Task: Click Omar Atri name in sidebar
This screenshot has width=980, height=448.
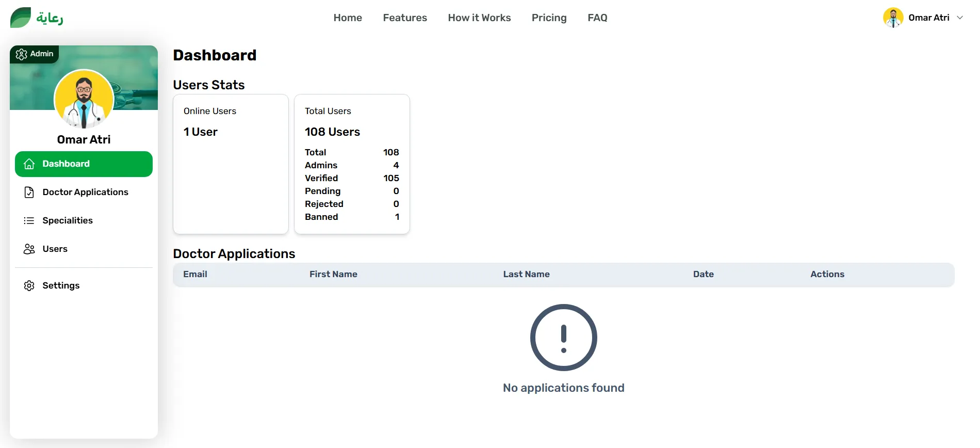Action: point(84,139)
